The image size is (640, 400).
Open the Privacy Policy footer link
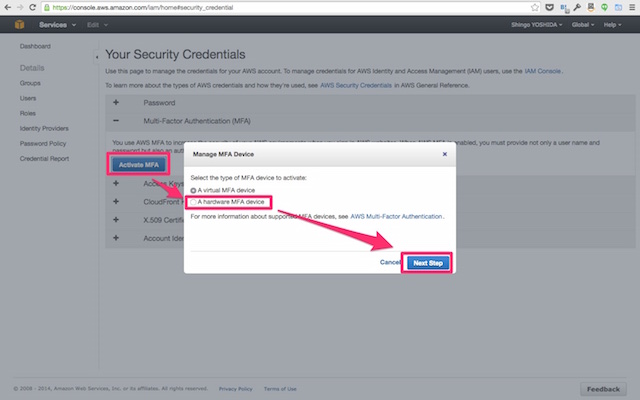[x=236, y=389]
